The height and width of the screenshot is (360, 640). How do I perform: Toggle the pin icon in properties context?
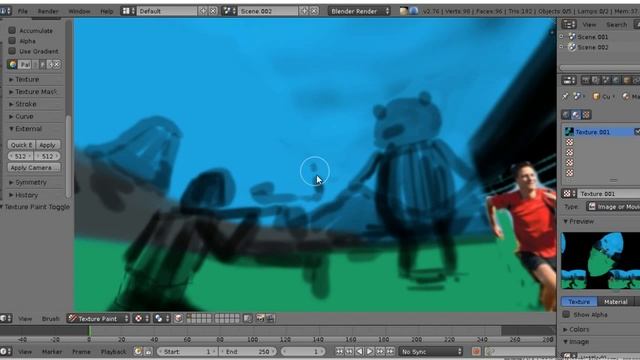point(565,96)
